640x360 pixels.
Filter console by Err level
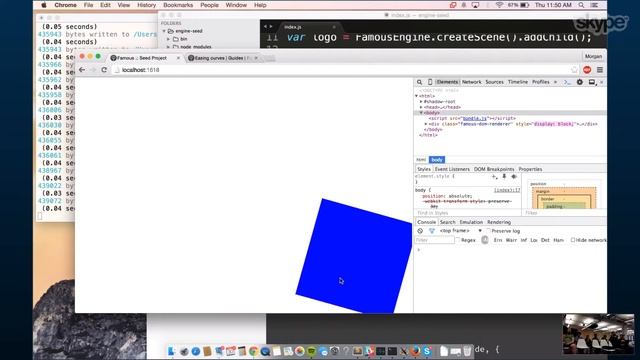click(498, 240)
